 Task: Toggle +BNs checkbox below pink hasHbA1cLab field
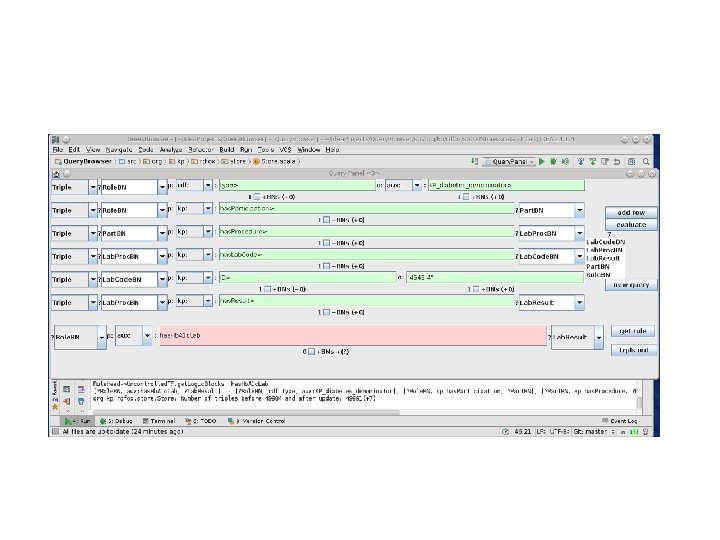(311, 352)
